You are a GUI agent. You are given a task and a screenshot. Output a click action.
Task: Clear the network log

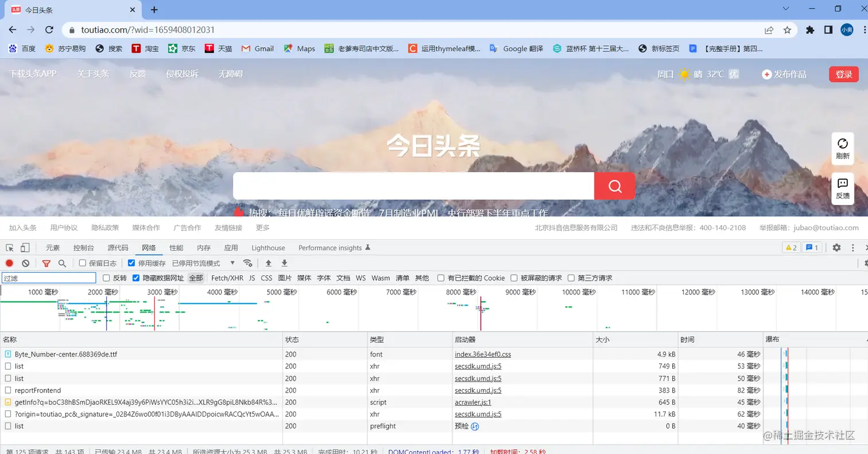tap(25, 263)
